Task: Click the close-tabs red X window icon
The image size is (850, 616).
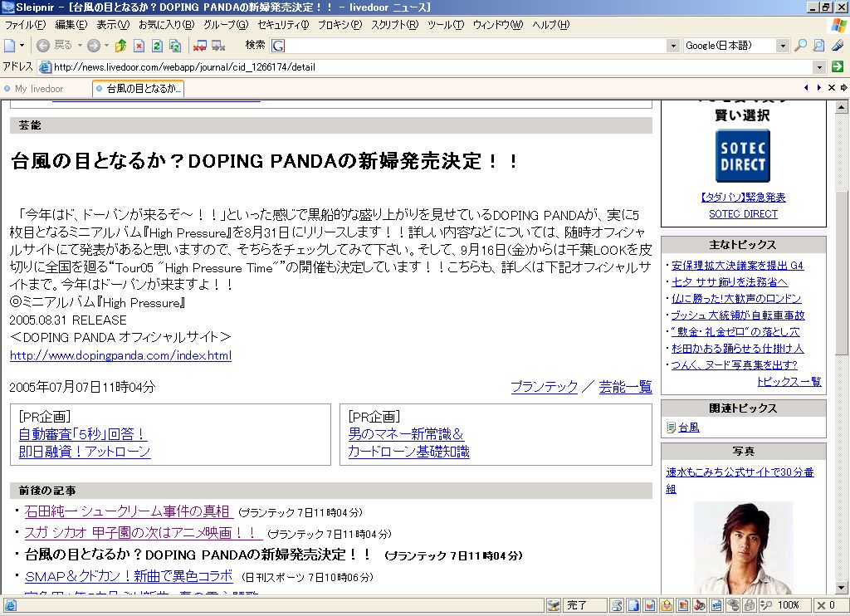Action: pyautogui.click(x=199, y=46)
